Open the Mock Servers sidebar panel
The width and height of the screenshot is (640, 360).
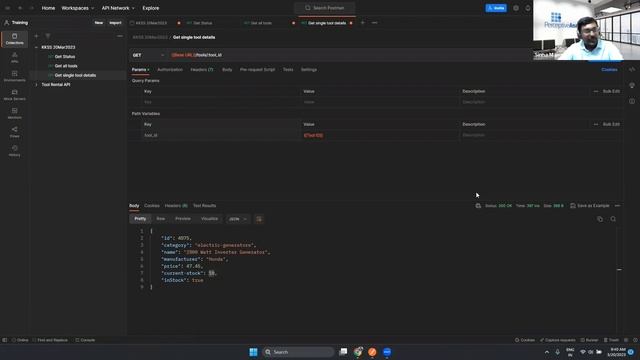click(14, 95)
